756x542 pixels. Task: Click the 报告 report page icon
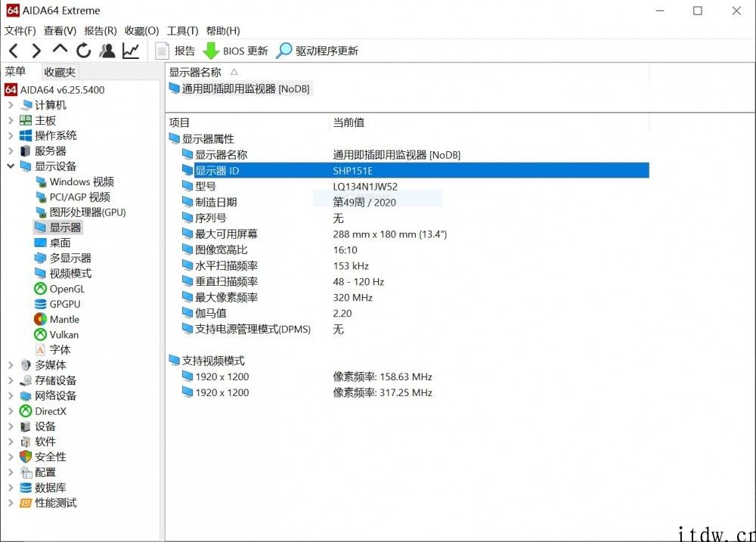coord(162,51)
